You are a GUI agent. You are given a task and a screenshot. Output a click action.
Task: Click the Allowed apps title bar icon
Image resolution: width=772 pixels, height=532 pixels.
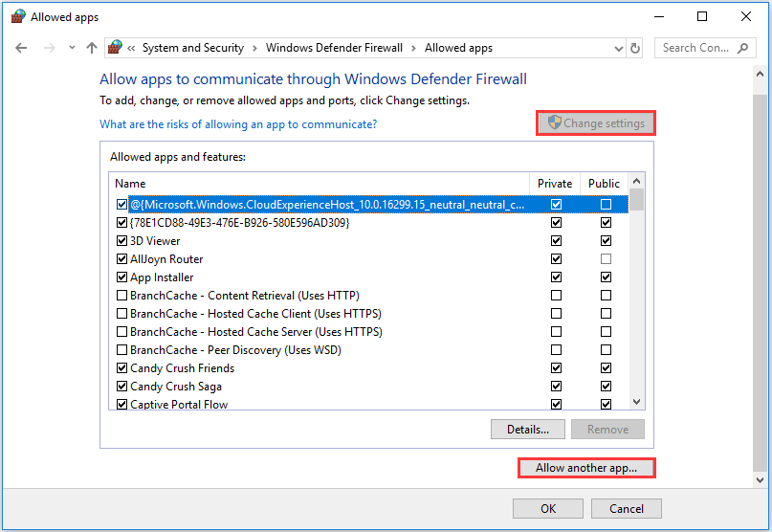pyautogui.click(x=18, y=17)
